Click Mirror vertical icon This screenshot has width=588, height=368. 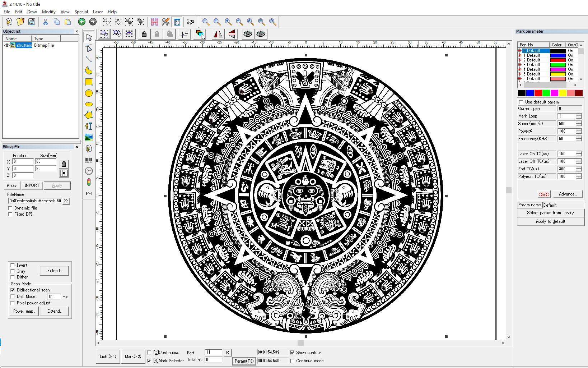pyautogui.click(x=232, y=34)
